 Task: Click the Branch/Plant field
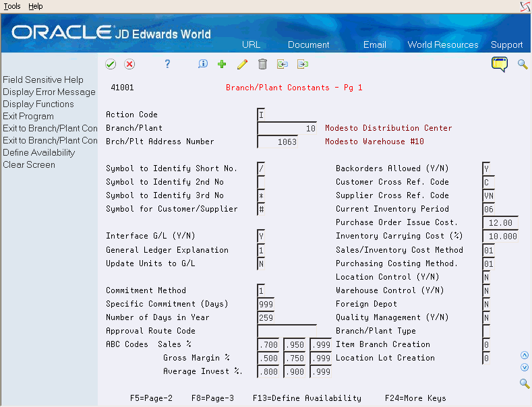(287, 128)
